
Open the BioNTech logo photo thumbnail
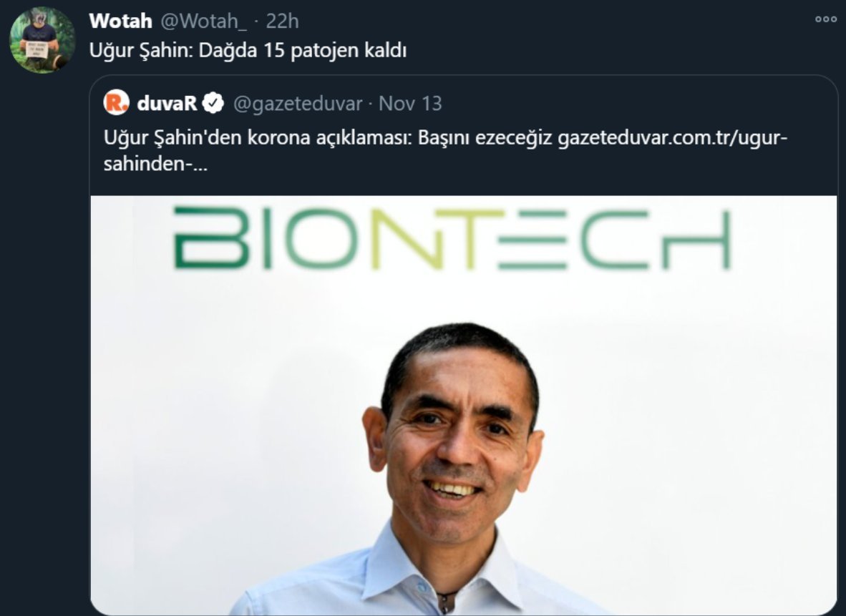click(464, 404)
